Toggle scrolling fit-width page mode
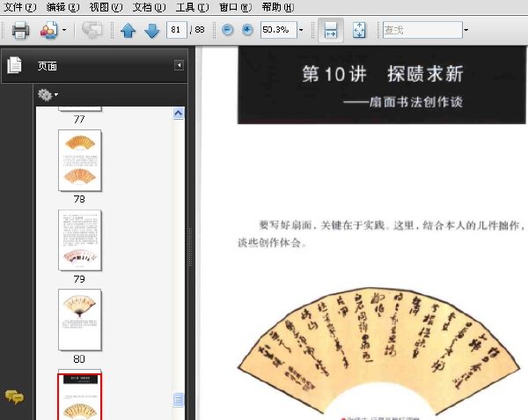Screen dimensions: 528x420 coord(331,30)
